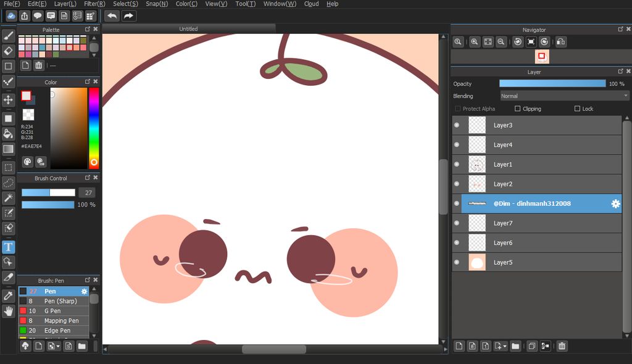
Task: Open the add brush dropdown arrow
Action: click(58, 347)
